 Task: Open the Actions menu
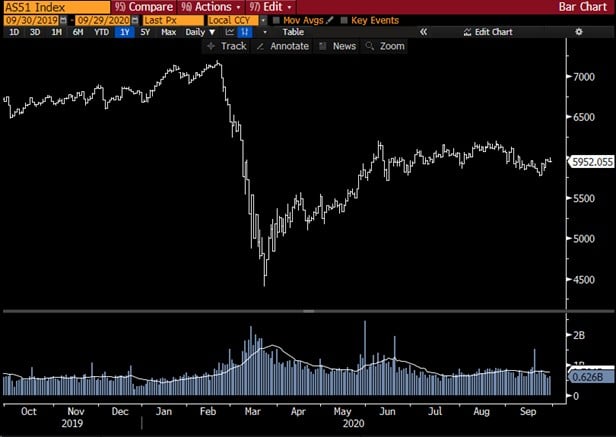point(206,6)
